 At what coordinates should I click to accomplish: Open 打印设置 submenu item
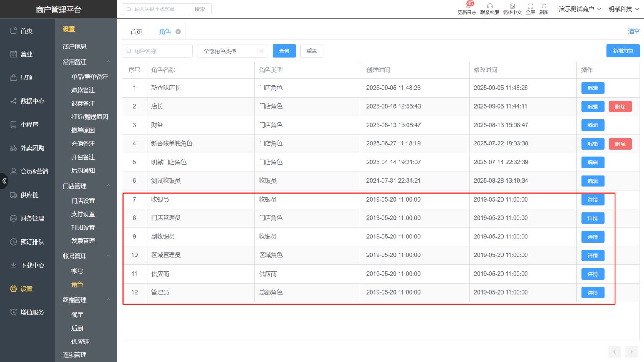pos(83,228)
